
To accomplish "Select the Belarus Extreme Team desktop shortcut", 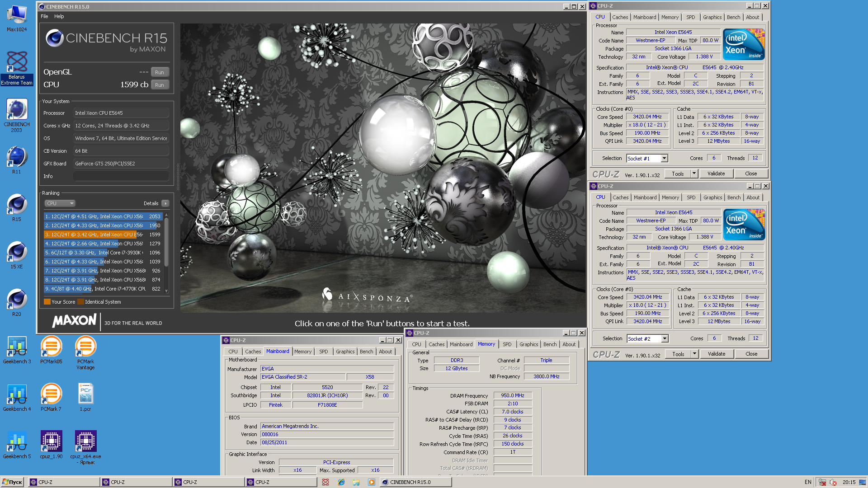I will pos(17,68).
